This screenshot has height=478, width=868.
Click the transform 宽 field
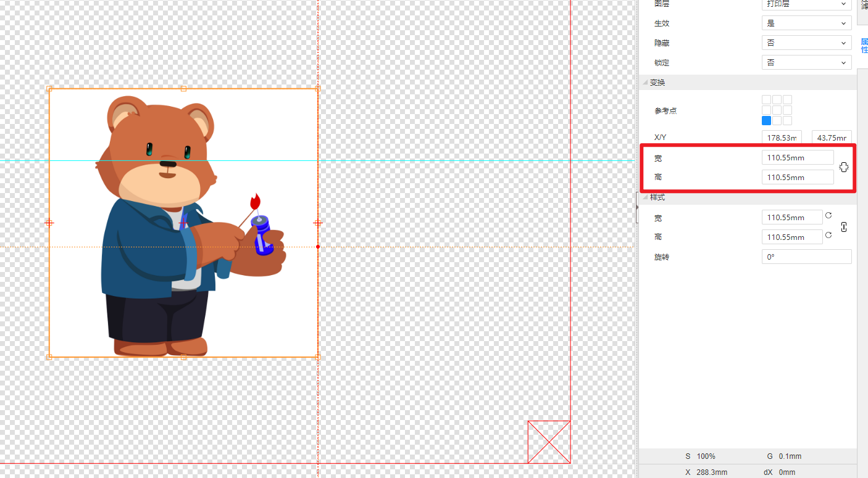[798, 157]
